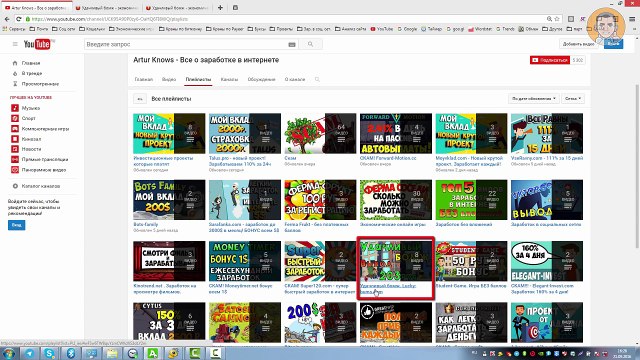Open the Forward-Motion playlist thumbnail
Viewport: 640px width, 360px height.
[396, 133]
